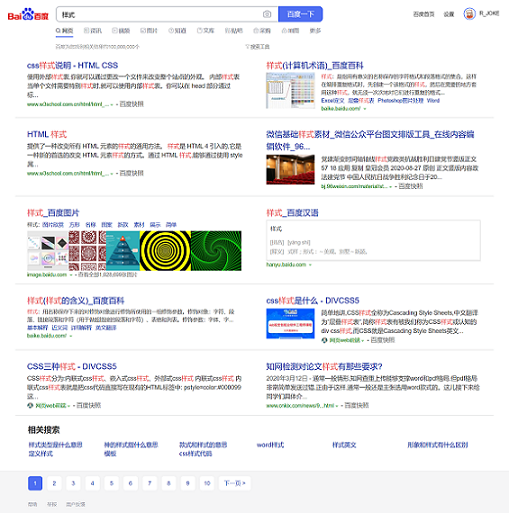This screenshot has width=509, height=513.
Task: Switch to the 采购 tab
Action: pyautogui.click(x=262, y=31)
